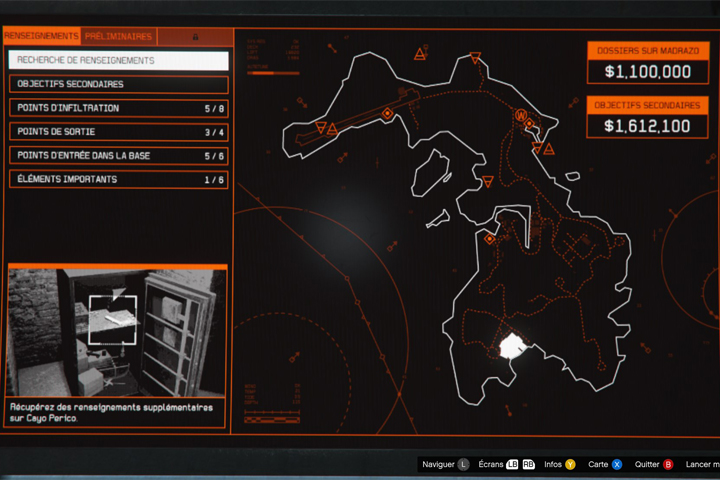Expand Points d'infiltration 5/8 entry

pyautogui.click(x=118, y=108)
